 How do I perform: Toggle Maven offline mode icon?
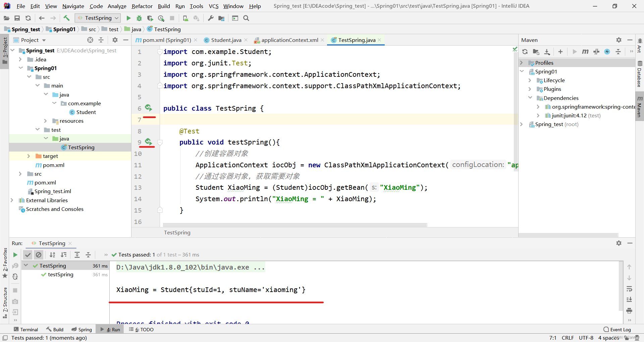coord(596,52)
